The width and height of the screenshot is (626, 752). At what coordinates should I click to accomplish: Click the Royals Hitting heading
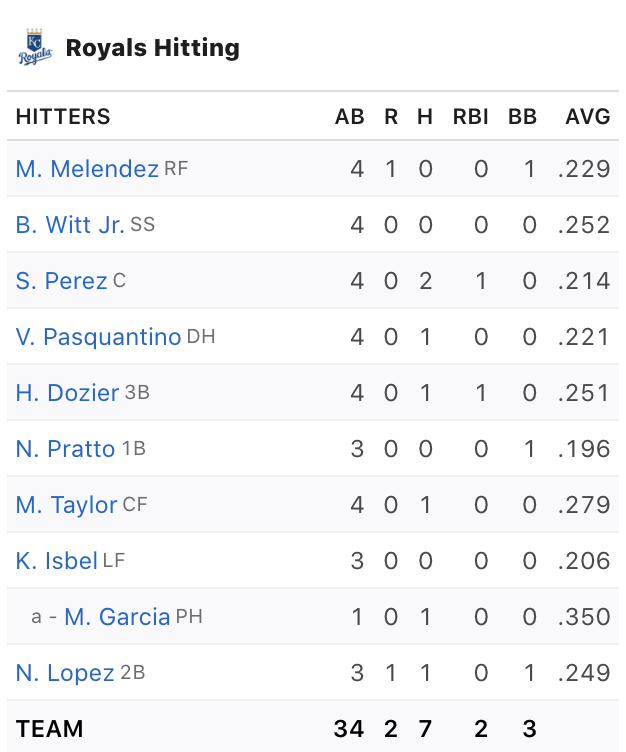click(x=152, y=48)
